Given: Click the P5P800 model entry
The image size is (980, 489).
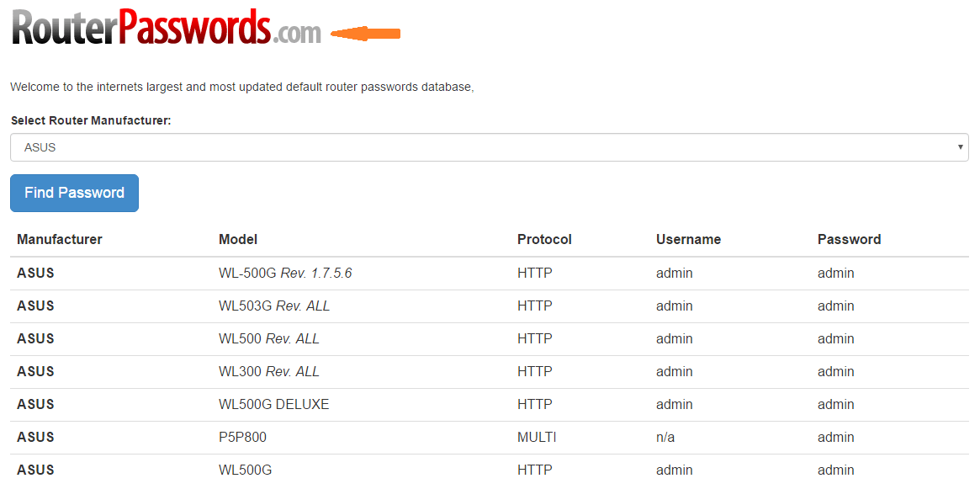Looking at the screenshot, I should pyautogui.click(x=242, y=437).
